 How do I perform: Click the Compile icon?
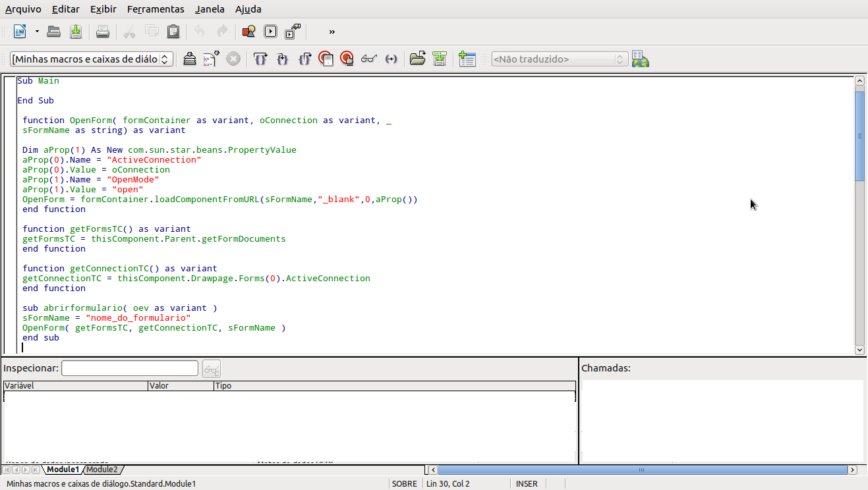190,59
